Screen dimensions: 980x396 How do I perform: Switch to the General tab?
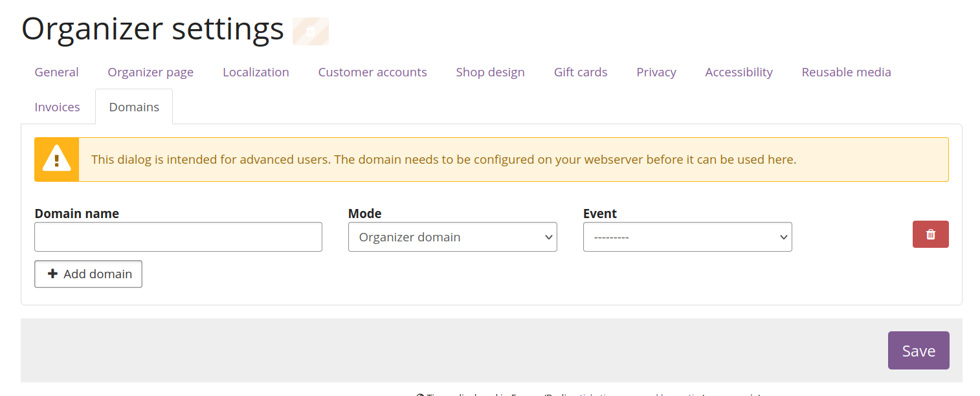coord(57,72)
